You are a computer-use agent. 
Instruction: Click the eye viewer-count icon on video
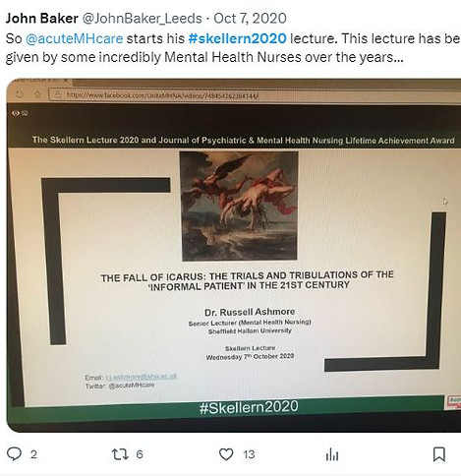(16, 113)
